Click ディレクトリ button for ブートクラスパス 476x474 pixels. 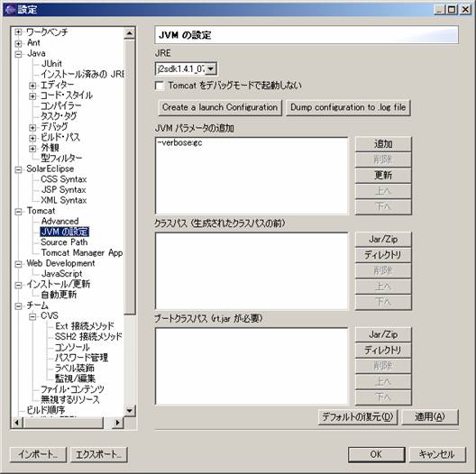pos(383,351)
